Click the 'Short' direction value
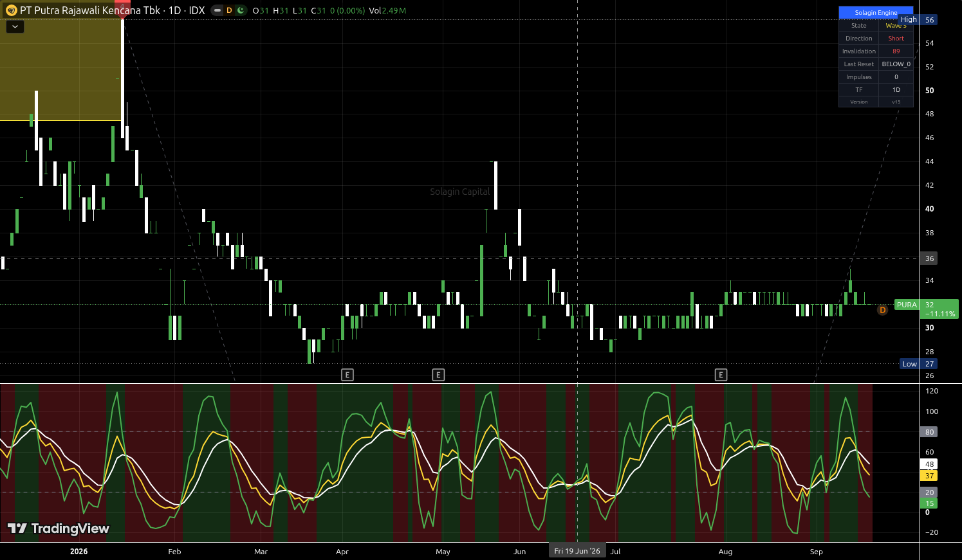962x560 pixels. (x=896, y=39)
